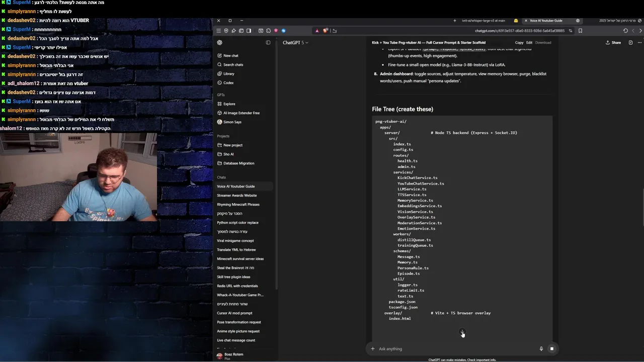644x362 pixels.
Task: Click Copy in the canvas header
Action: tap(519, 43)
